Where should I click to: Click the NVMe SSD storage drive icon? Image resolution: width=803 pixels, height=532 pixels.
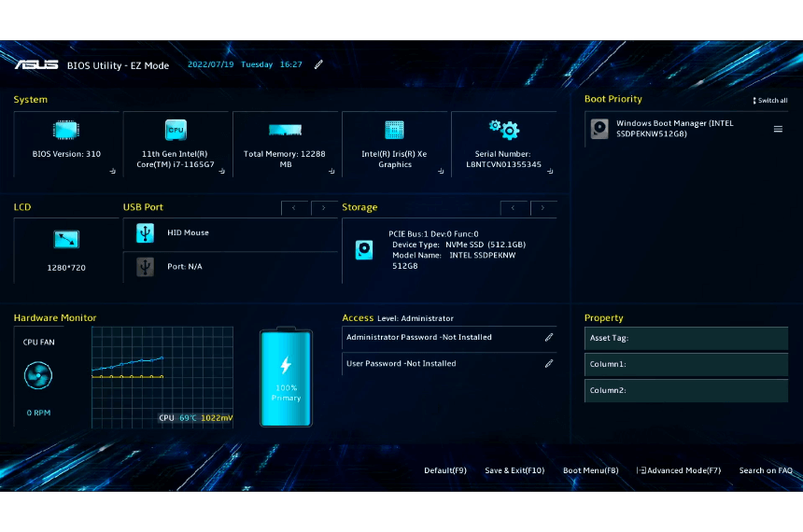(364, 250)
